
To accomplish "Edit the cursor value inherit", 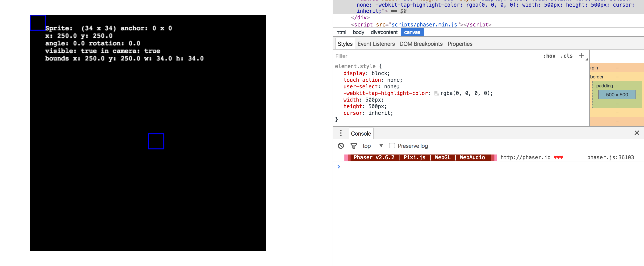I will (379, 113).
